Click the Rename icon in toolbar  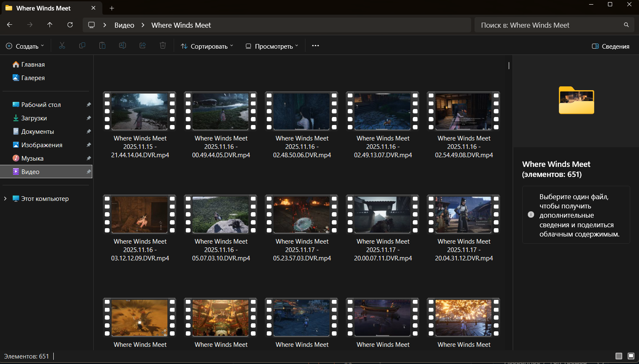(123, 46)
